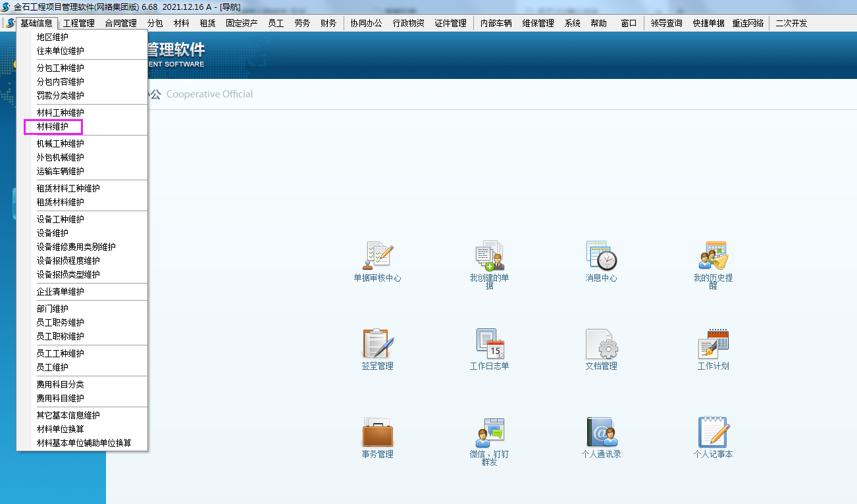Image resolution: width=857 pixels, height=504 pixels.
Task: Open the 消息中心 clock icon
Action: coord(601,256)
